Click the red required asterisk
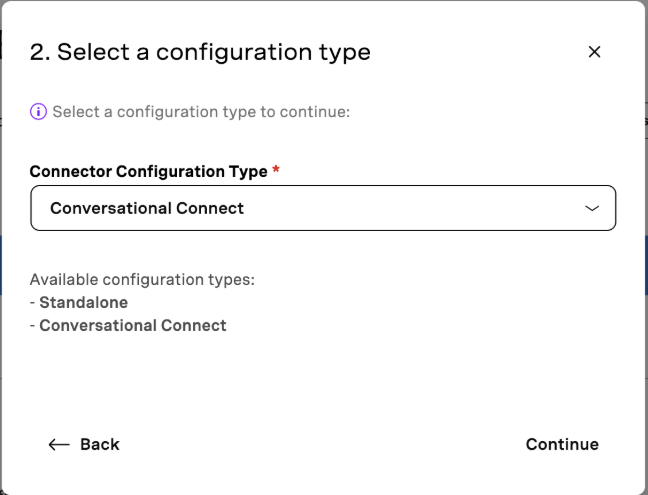This screenshot has height=495, width=648. (x=276, y=169)
